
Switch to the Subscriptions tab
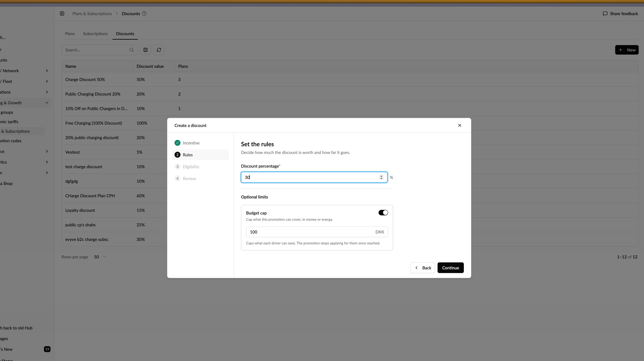pyautogui.click(x=95, y=34)
